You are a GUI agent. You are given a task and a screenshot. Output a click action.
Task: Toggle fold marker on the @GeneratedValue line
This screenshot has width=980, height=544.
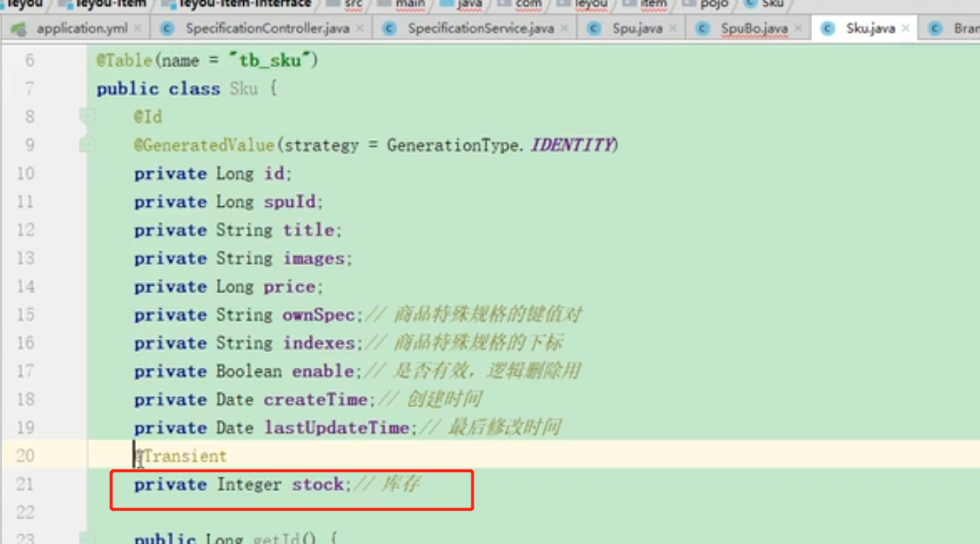[x=87, y=144]
